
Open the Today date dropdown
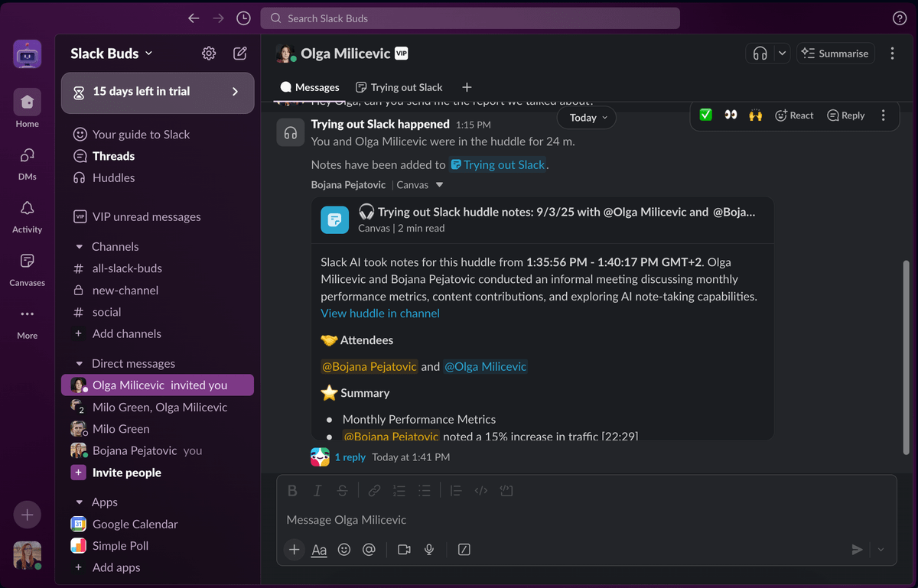point(587,118)
